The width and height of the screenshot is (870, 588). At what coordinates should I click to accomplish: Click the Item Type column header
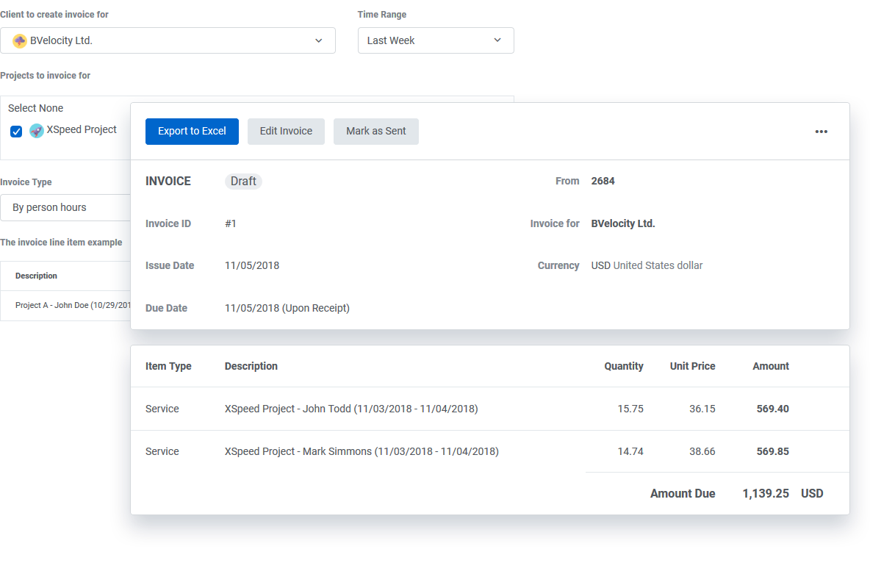tap(168, 366)
